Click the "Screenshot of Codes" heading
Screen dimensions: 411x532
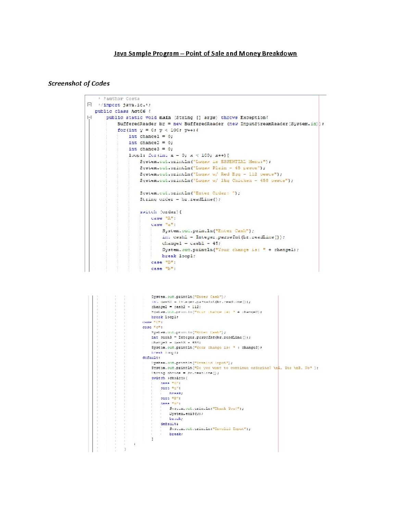(79, 84)
